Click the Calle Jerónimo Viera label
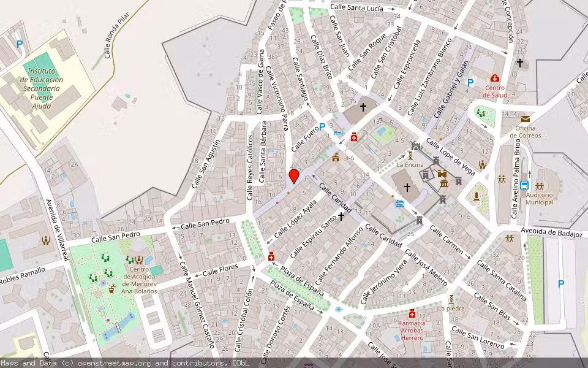 tap(383, 282)
